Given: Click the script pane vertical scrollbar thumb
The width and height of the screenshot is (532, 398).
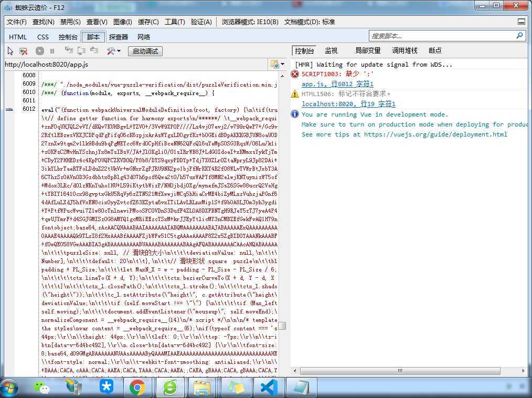Looking at the screenshot, I should coord(282,326).
